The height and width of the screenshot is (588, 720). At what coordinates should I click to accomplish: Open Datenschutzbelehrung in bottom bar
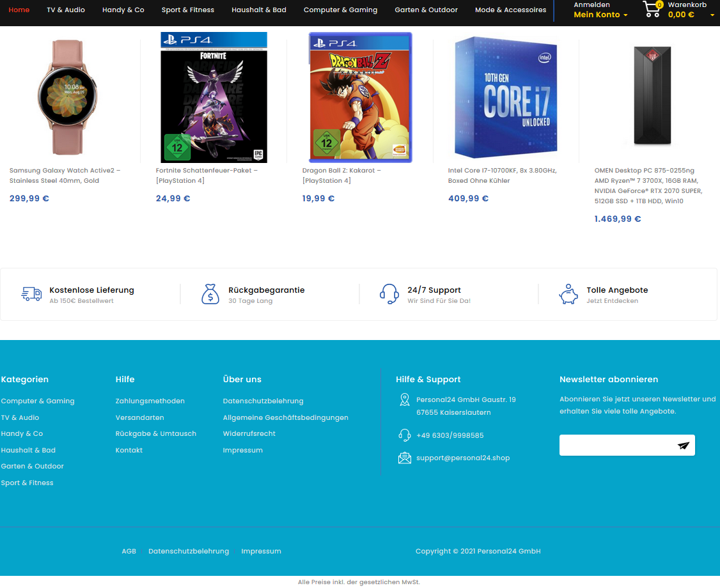189,551
